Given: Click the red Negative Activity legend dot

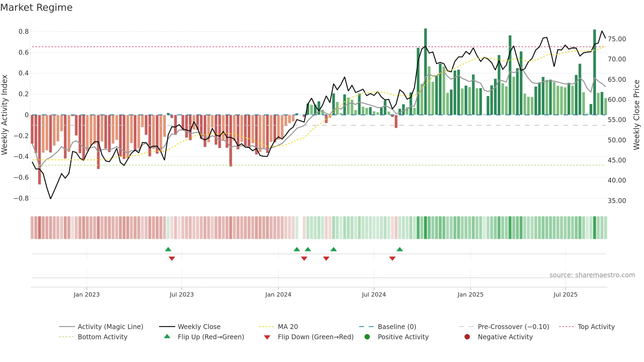Looking at the screenshot, I should pyautogui.click(x=467, y=337).
